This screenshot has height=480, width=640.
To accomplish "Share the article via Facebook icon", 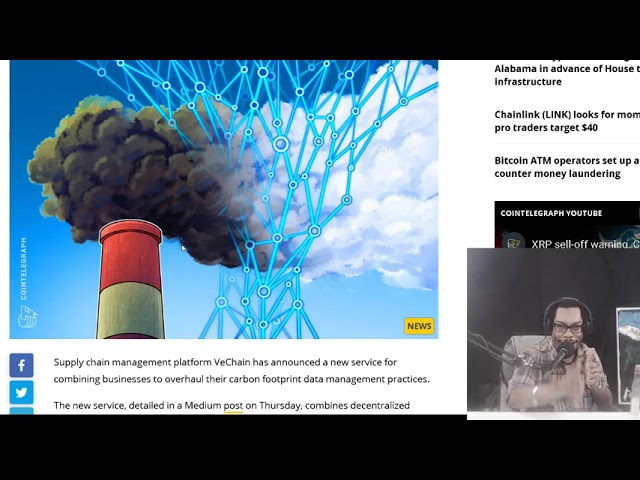I will point(21,365).
